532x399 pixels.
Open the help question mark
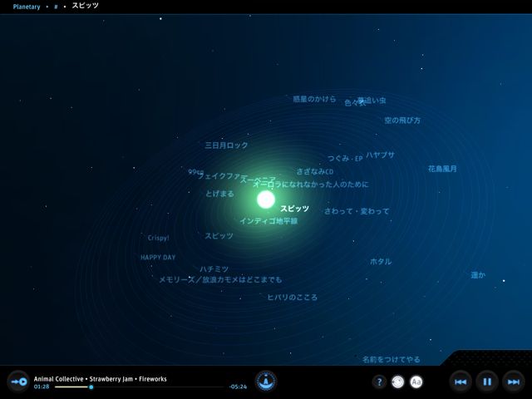(x=379, y=382)
